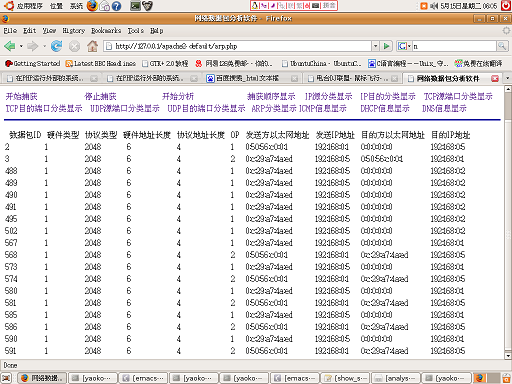Close the active 网络数据包分析软件 tab
This screenshot has width=512, height=384.
click(495, 78)
